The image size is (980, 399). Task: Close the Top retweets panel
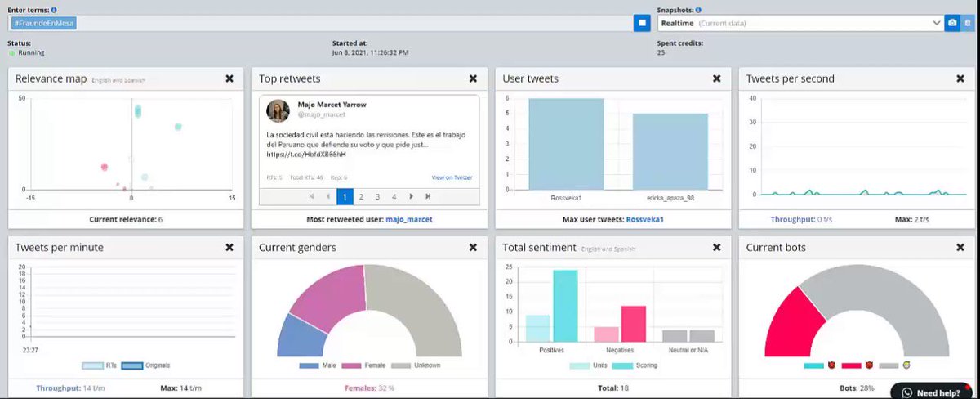click(473, 78)
